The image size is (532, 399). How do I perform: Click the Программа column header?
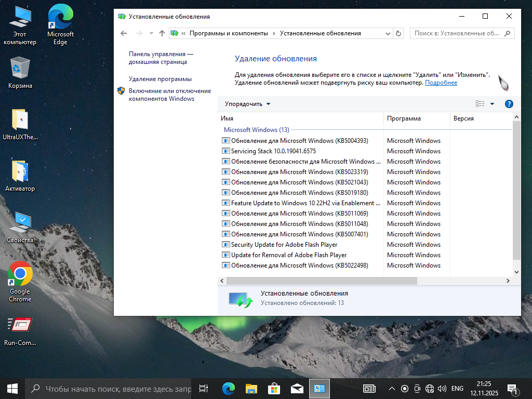tap(416, 118)
